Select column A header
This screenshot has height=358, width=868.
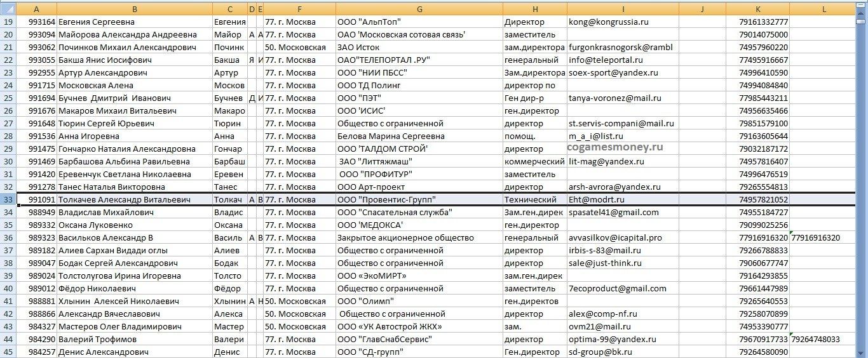(x=36, y=8)
